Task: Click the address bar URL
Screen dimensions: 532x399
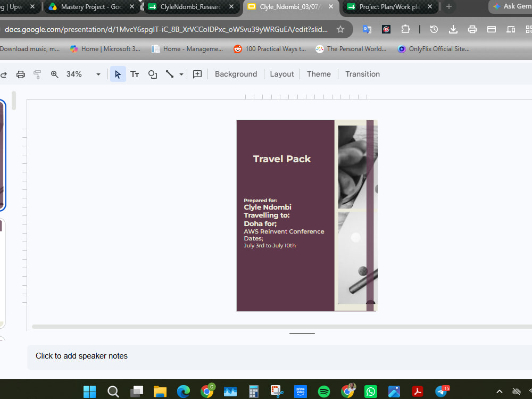Action: click(x=166, y=29)
